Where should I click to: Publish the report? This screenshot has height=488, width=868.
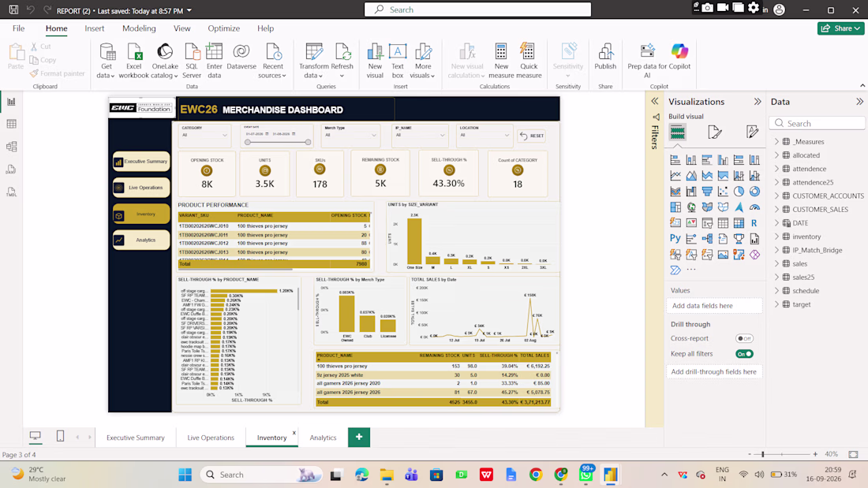pyautogui.click(x=605, y=57)
